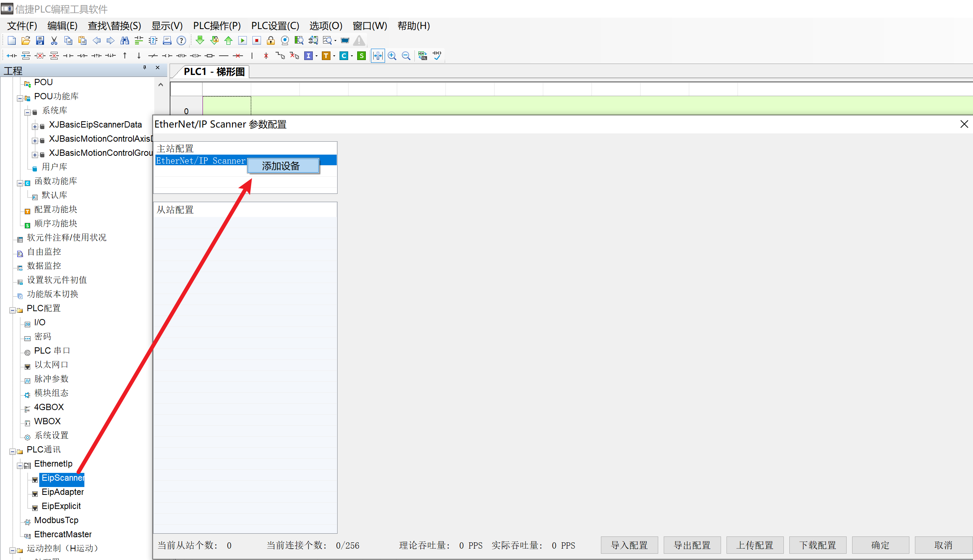Image resolution: width=973 pixels, height=560 pixels.
Task: Toggle pin on the 工程 panel
Action: tap(144, 67)
